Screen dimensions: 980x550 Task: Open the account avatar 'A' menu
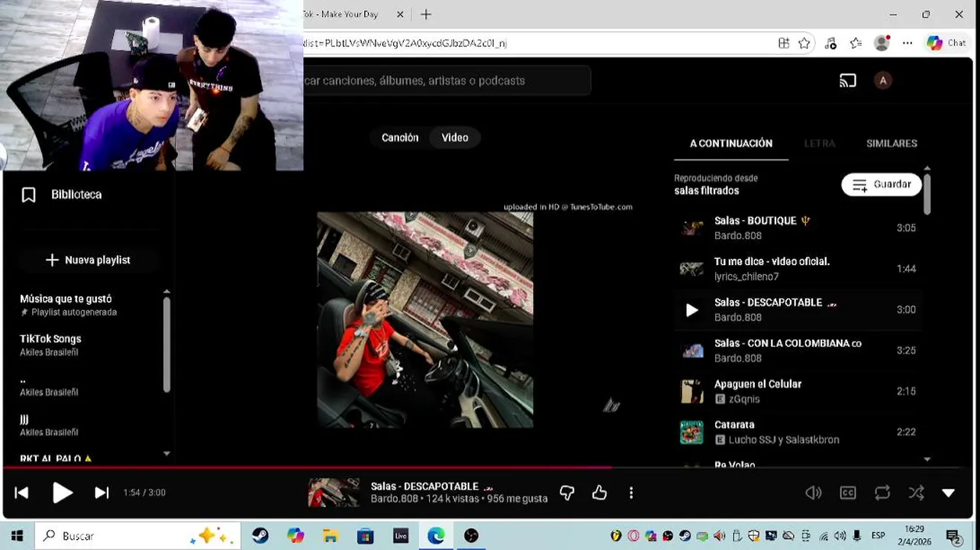(x=883, y=80)
